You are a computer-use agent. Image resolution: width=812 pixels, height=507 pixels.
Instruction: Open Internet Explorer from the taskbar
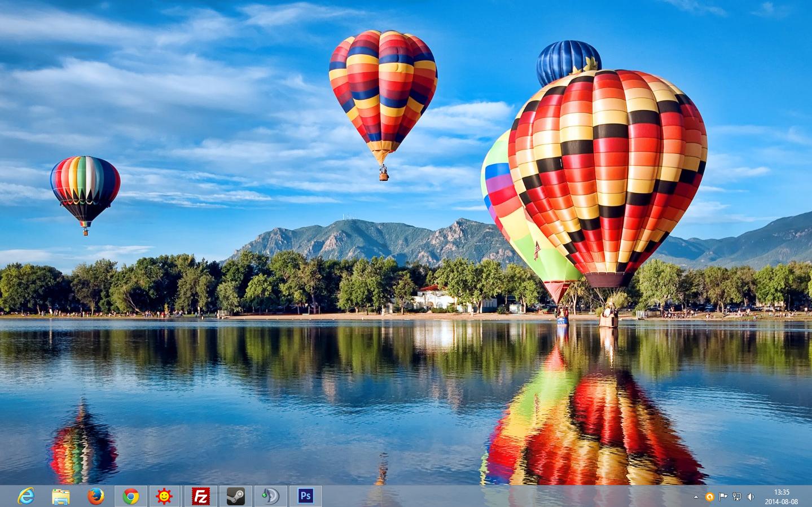coord(26,496)
